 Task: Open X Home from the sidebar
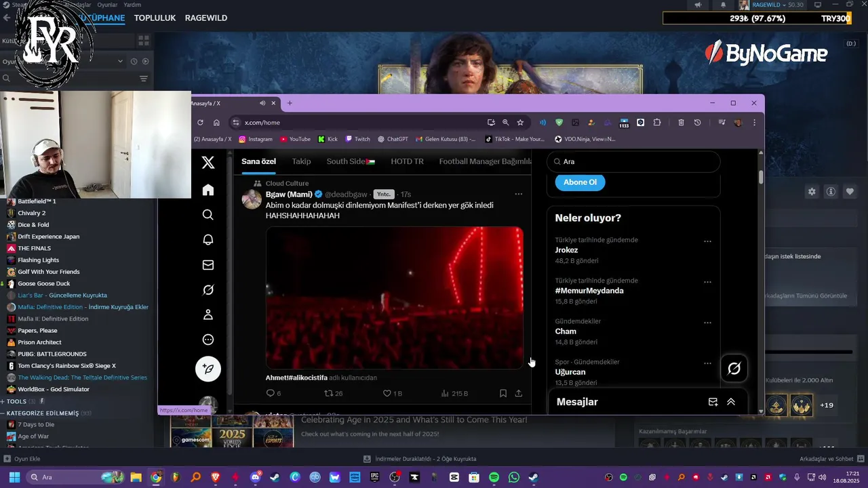coord(208,190)
